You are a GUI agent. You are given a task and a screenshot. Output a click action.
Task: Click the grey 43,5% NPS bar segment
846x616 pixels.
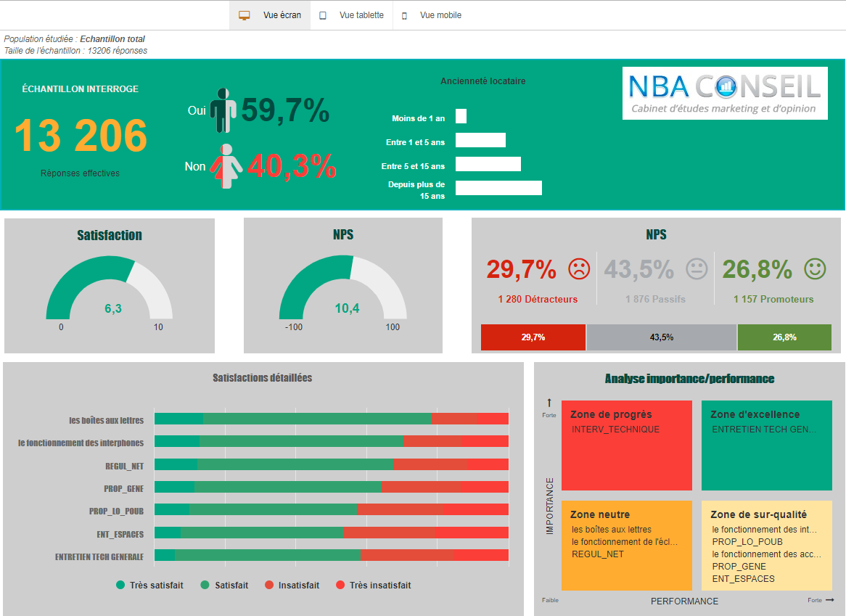click(x=662, y=337)
